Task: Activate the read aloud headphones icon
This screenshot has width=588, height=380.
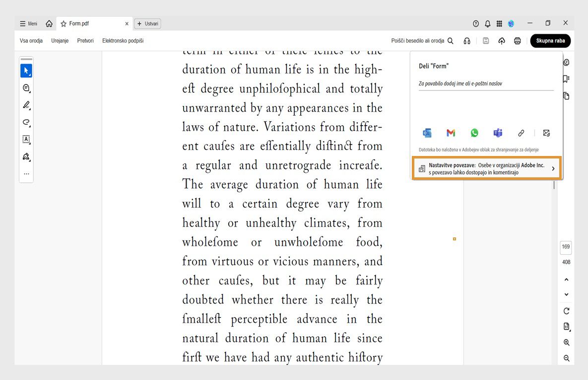Action: tap(467, 41)
